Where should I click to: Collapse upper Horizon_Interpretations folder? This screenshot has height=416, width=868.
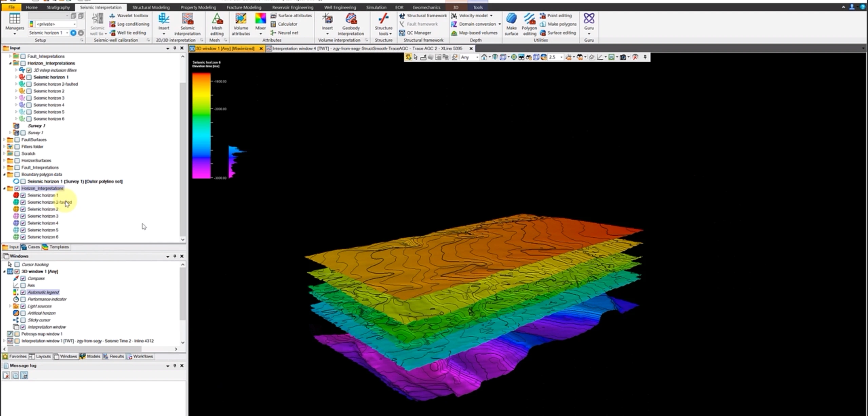pos(10,63)
